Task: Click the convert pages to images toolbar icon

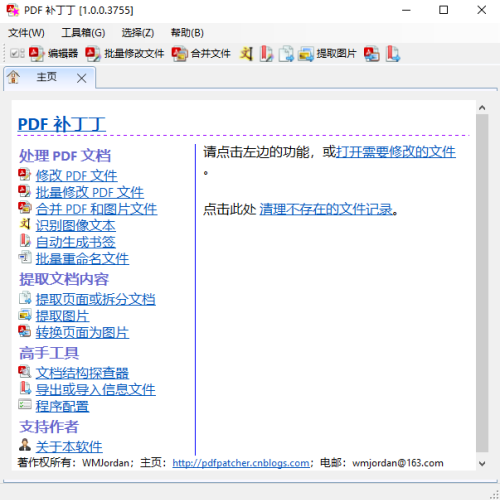Action: [372, 53]
